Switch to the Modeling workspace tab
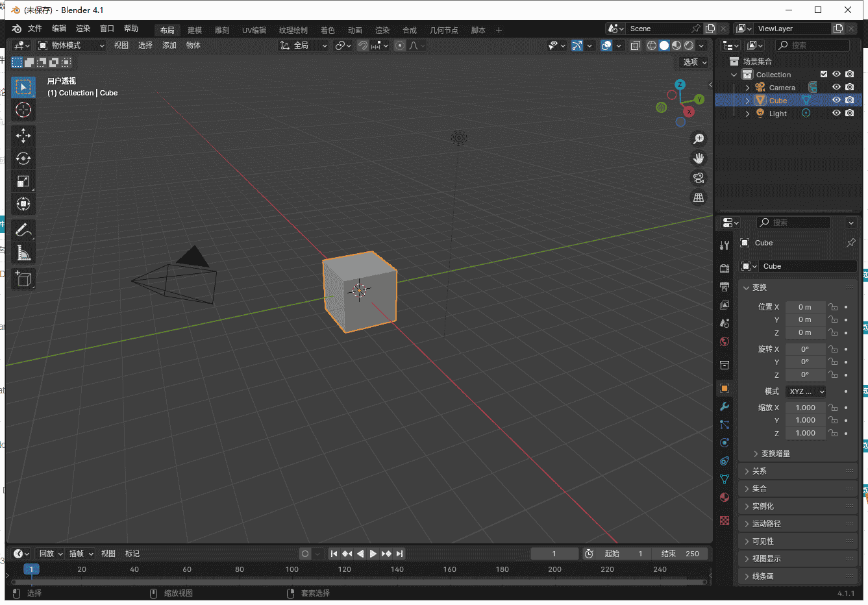868x605 pixels. (x=195, y=30)
